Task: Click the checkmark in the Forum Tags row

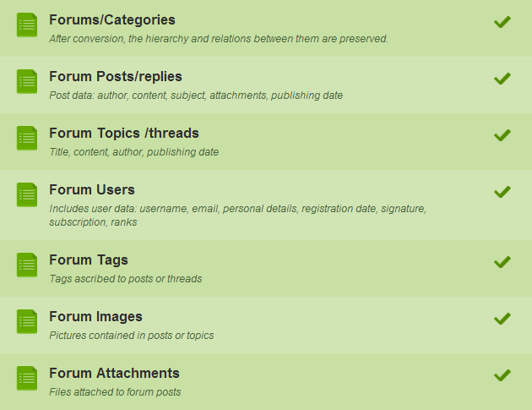Action: click(502, 262)
